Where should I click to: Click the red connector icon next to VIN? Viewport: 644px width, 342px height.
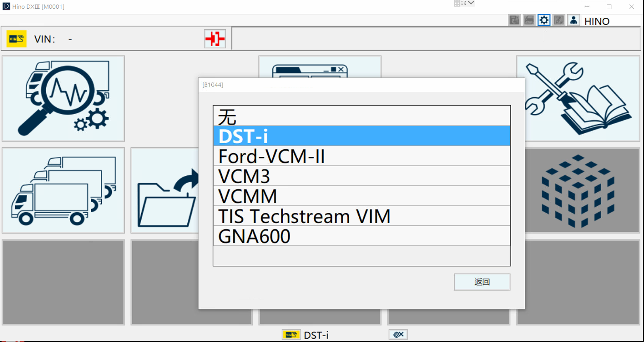[x=214, y=38]
